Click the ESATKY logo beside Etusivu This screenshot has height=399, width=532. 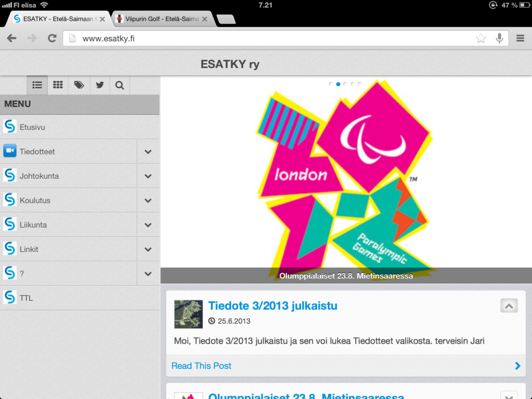(x=10, y=126)
